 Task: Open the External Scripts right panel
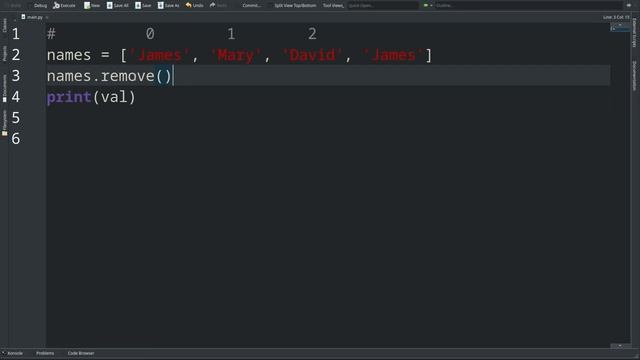(x=635, y=33)
